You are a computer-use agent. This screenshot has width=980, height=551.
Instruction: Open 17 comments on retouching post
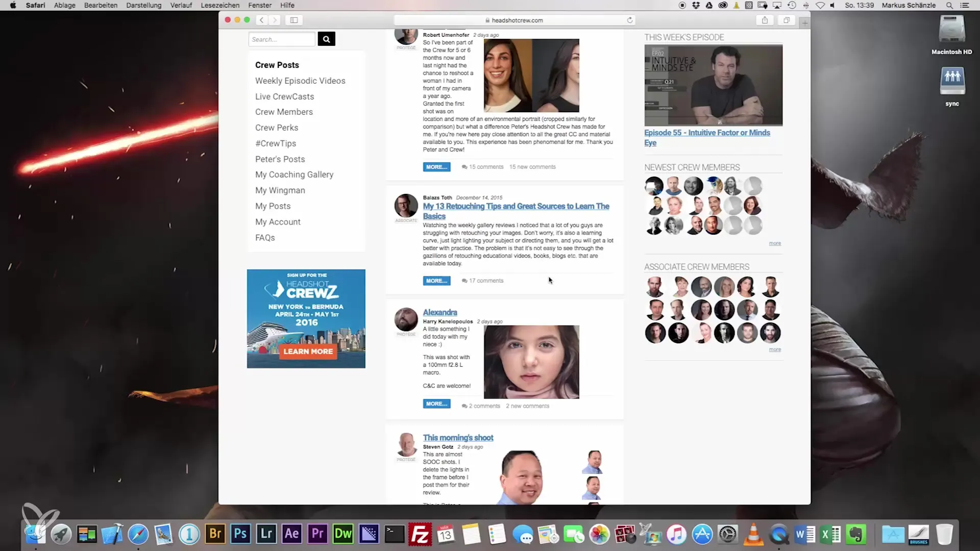[x=482, y=281]
